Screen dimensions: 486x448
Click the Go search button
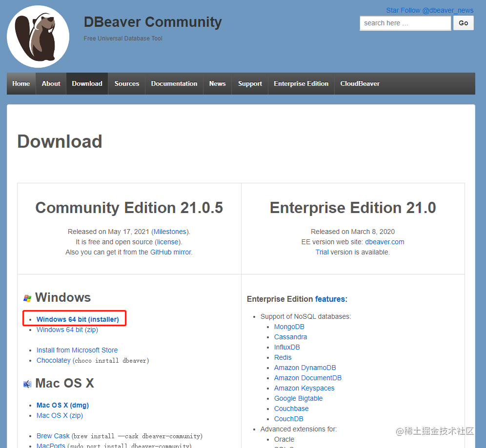464,23
